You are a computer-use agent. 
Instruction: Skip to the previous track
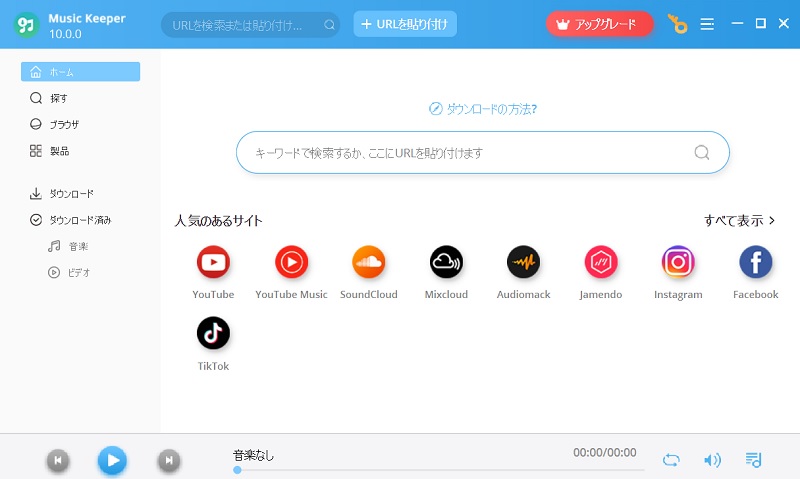(x=58, y=460)
